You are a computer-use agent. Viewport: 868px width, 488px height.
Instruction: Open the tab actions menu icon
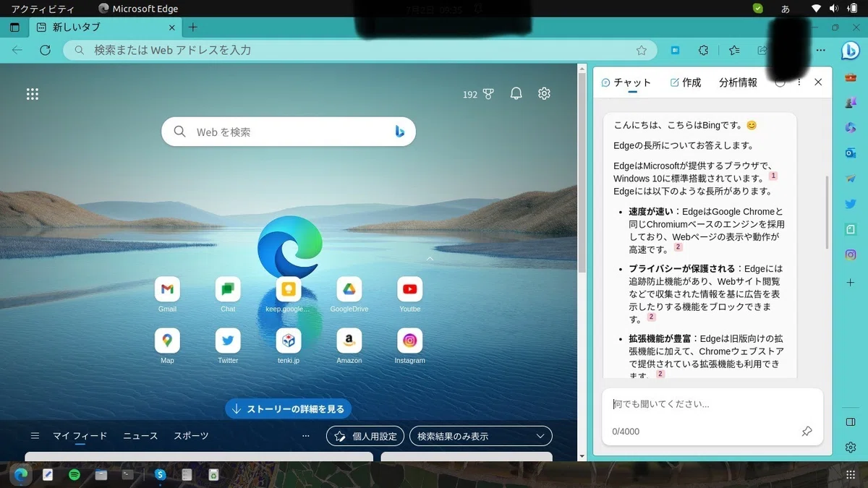tap(14, 27)
